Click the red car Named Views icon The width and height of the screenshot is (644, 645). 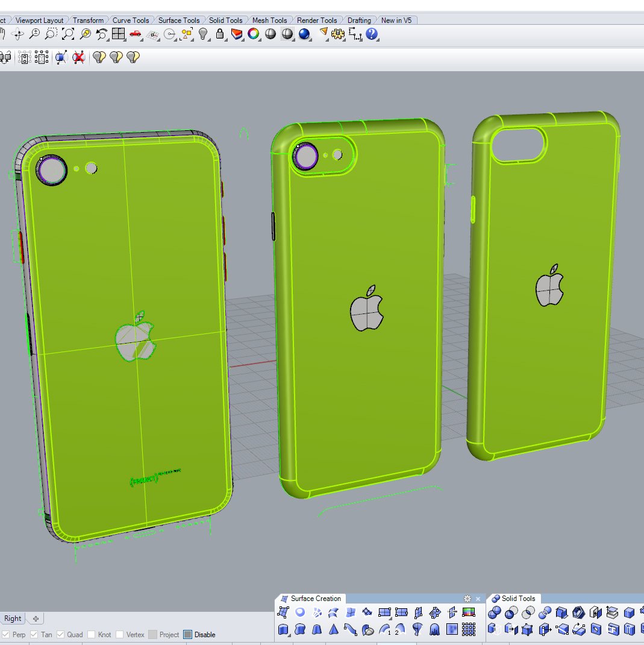click(x=135, y=34)
